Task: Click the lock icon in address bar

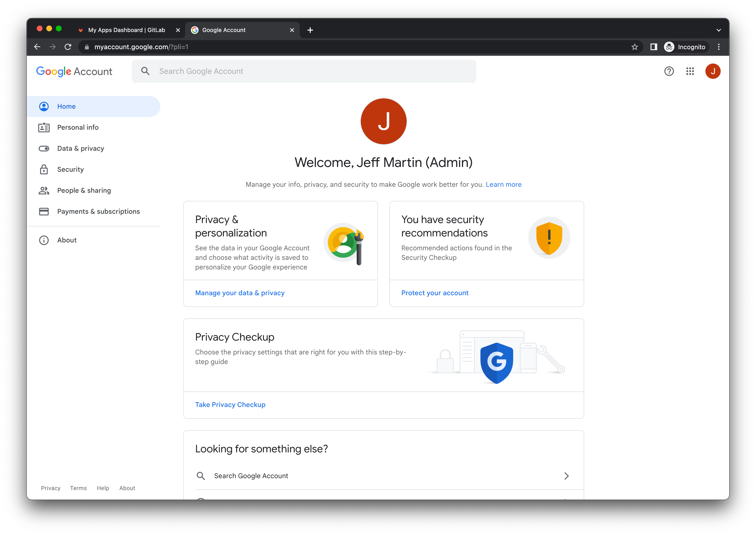Action: pos(87,47)
